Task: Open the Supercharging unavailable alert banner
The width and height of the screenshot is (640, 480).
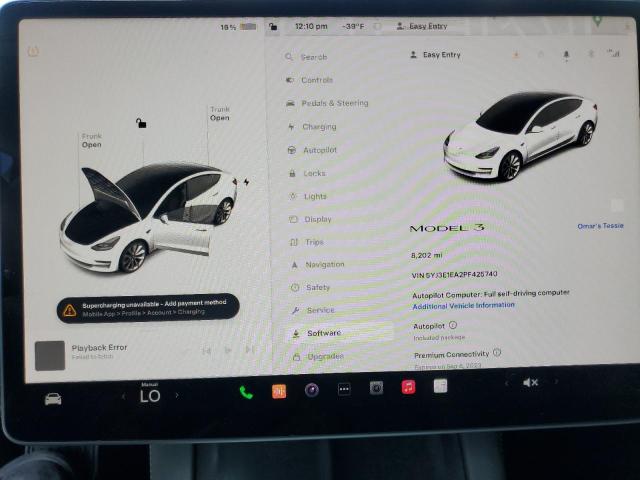Action: click(148, 308)
